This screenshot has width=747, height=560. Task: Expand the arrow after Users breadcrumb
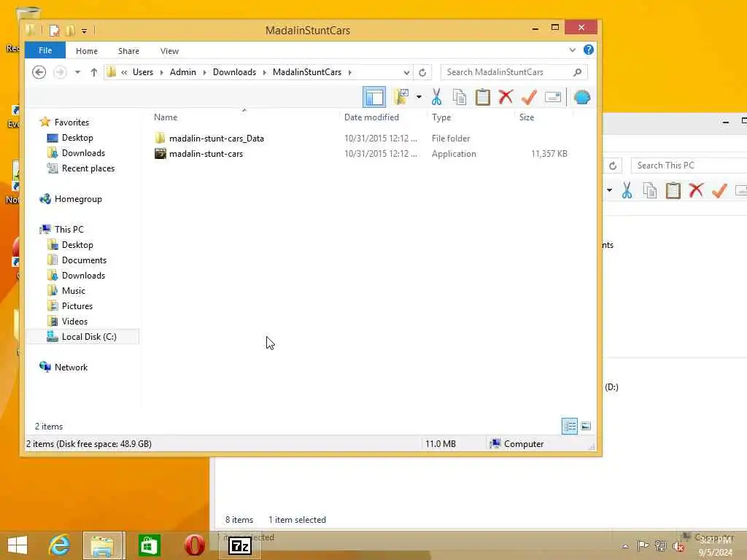[x=161, y=72]
